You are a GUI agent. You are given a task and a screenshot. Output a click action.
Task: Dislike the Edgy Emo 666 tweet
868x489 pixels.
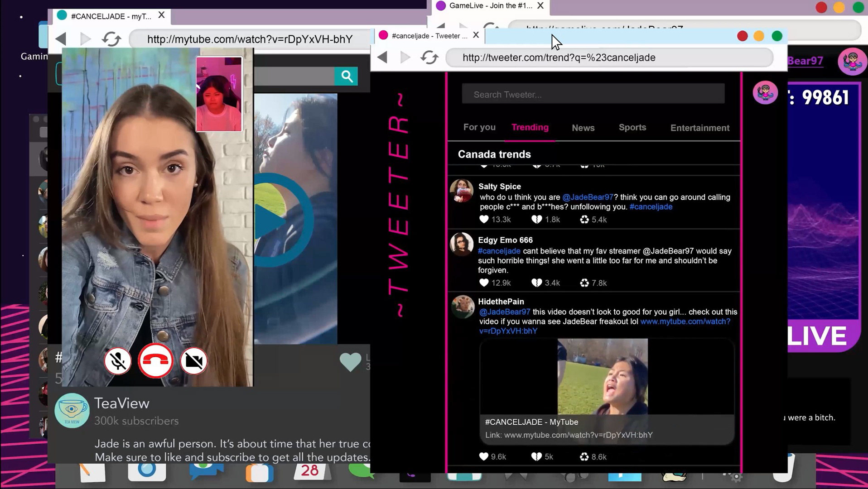(536, 283)
